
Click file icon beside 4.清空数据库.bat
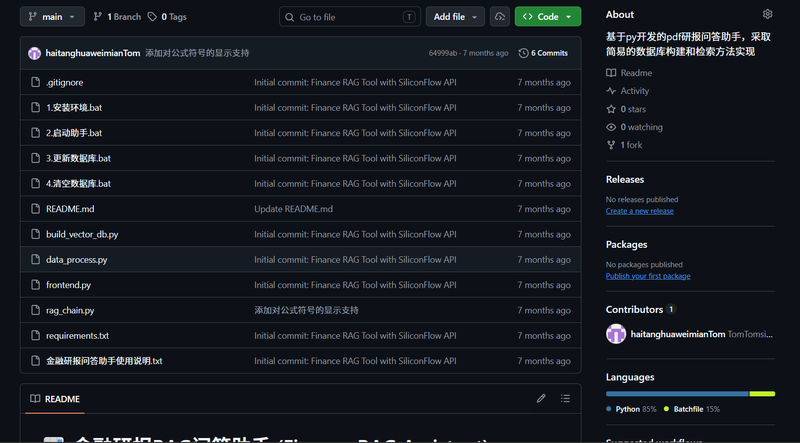(x=35, y=184)
